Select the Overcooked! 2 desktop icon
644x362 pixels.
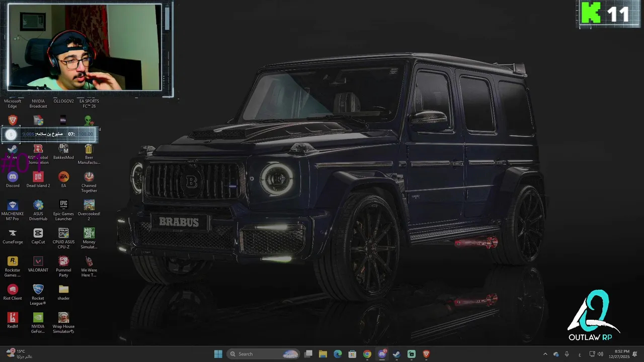coord(89,210)
